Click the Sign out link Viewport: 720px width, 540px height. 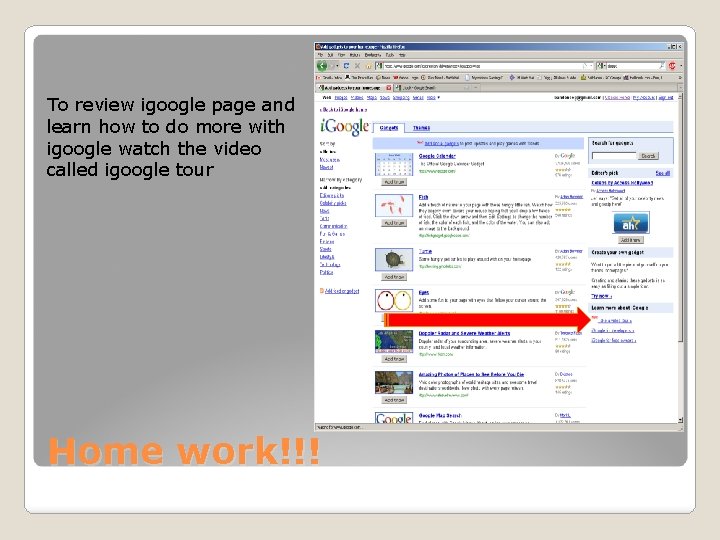[666, 98]
